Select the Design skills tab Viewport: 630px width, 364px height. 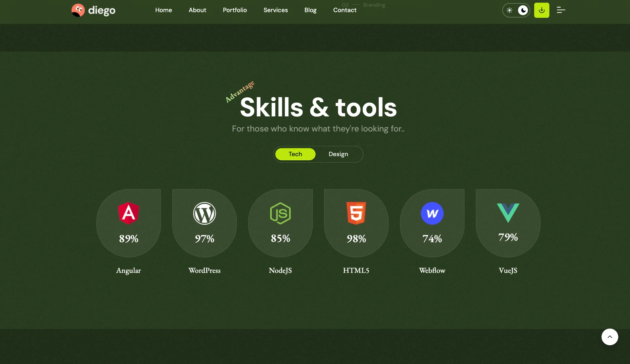(338, 154)
